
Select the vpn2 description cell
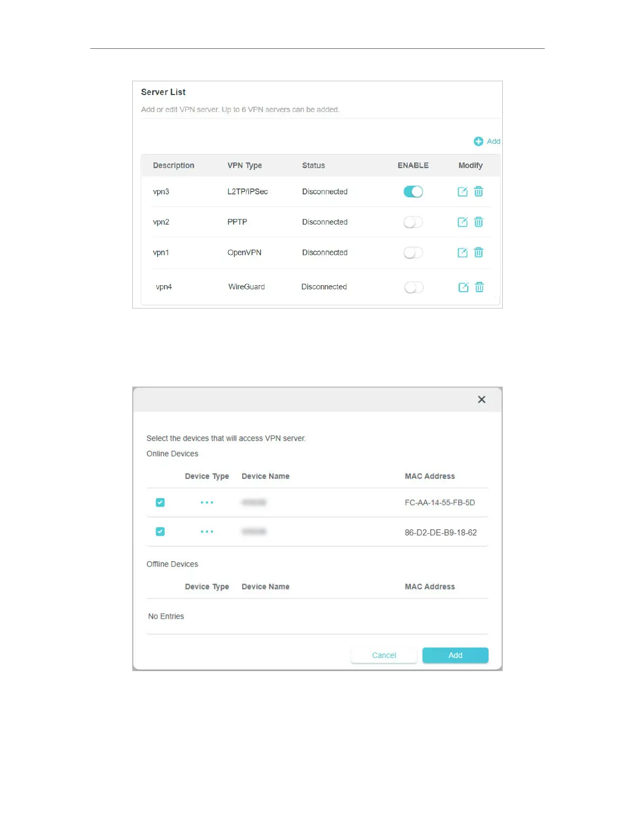pyautogui.click(x=161, y=222)
